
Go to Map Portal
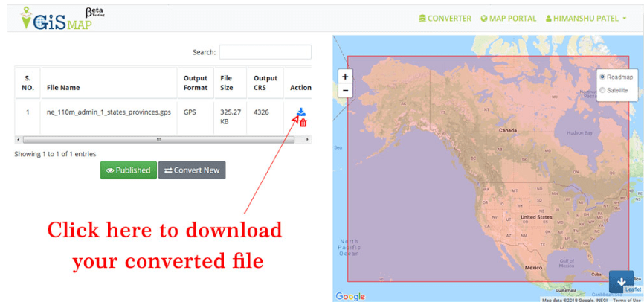click(509, 19)
